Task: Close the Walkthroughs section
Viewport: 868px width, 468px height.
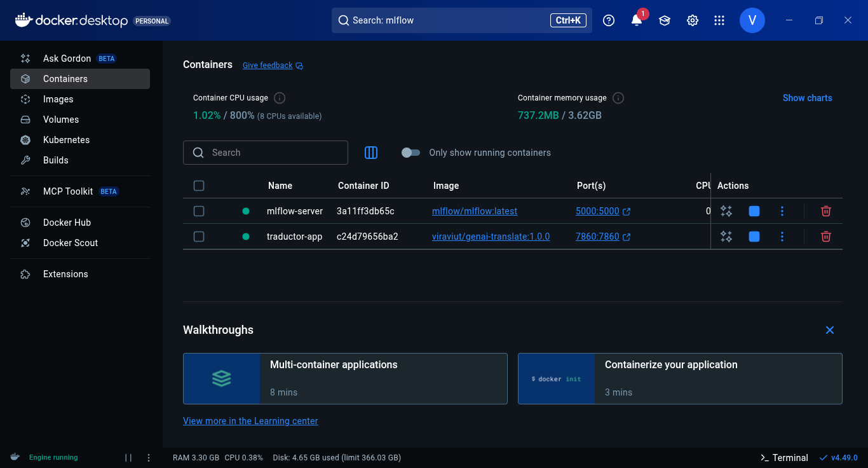Action: point(829,330)
